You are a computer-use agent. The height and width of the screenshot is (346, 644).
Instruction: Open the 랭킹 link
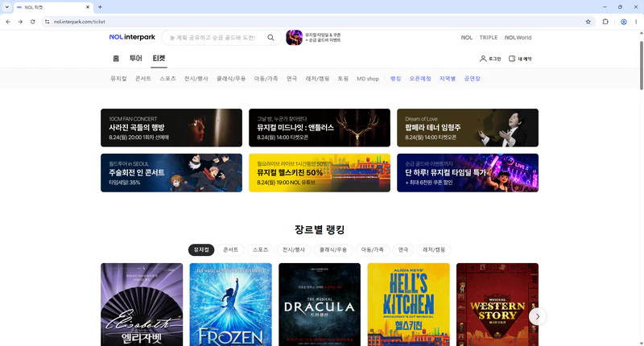click(395, 78)
